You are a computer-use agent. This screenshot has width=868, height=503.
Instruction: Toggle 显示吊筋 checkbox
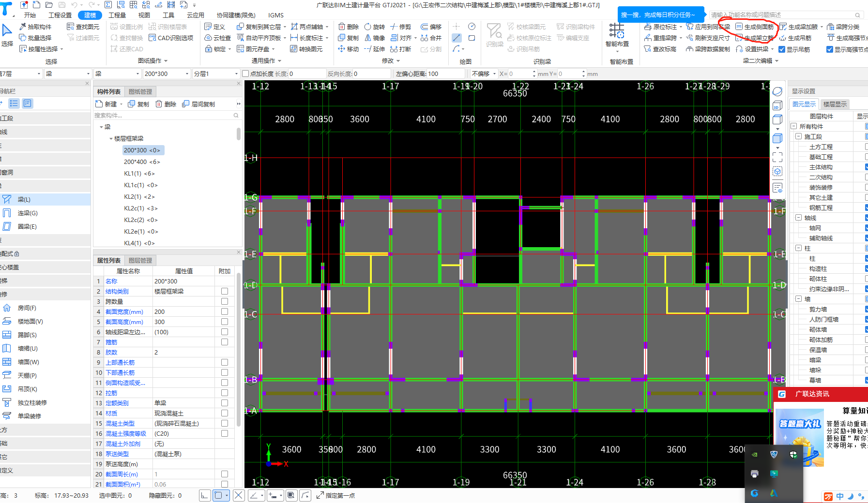point(782,49)
